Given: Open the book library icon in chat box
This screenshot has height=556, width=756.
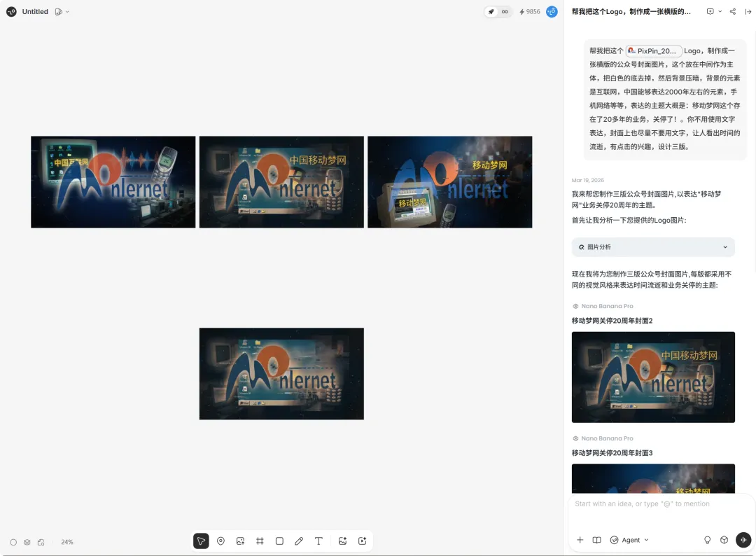Looking at the screenshot, I should (596, 540).
